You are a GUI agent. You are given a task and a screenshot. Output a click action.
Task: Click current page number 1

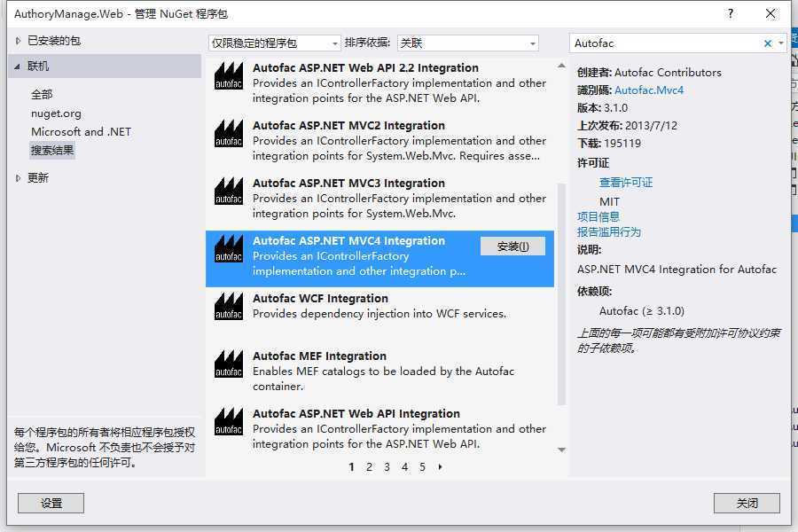(x=351, y=467)
